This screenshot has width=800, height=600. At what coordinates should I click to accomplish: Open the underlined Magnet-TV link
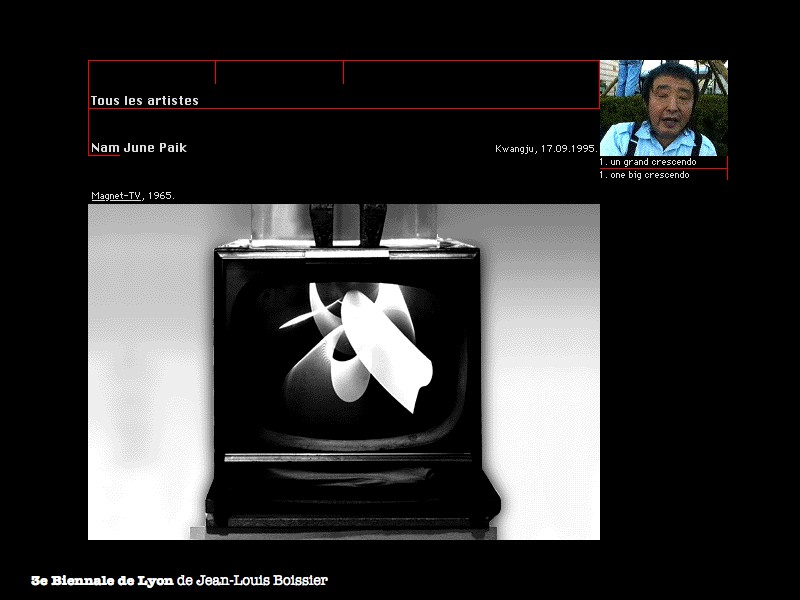pos(116,195)
